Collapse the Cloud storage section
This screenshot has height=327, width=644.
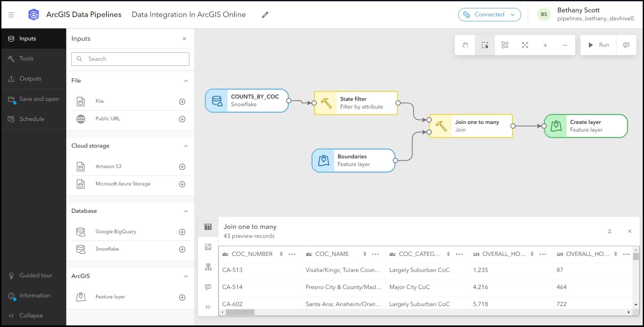(186, 146)
